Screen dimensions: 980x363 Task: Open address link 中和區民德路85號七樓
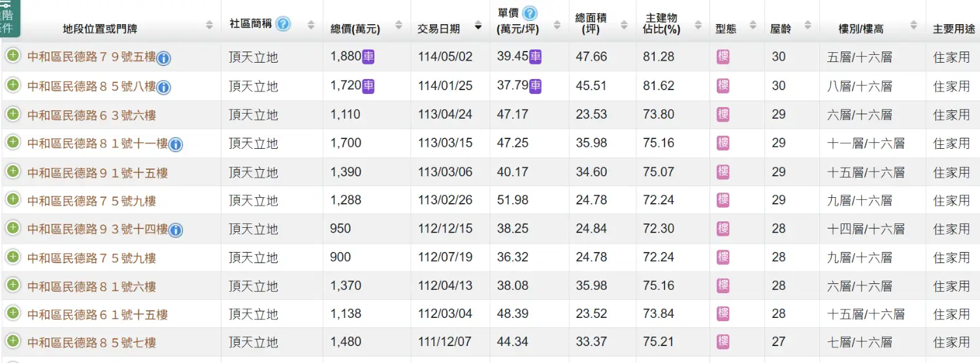91,342
